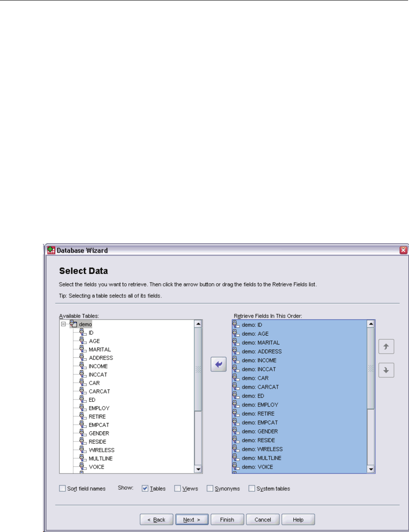Viewport: 409px width, 532px height.
Task: Select ED field in Available Tables
Action: tap(92, 399)
